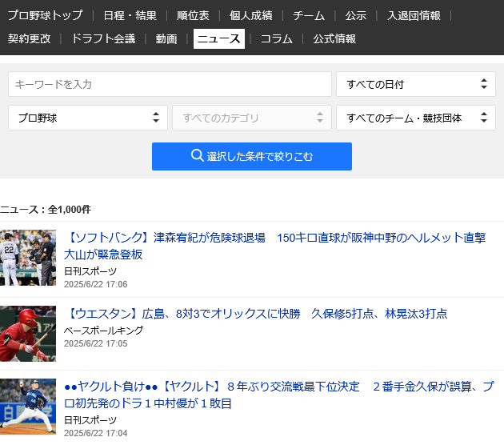Image resolution: width=504 pixels, height=445 pixels.
Task: Open the disabled すべてのカテゴリ dropdown
Action: point(252,118)
